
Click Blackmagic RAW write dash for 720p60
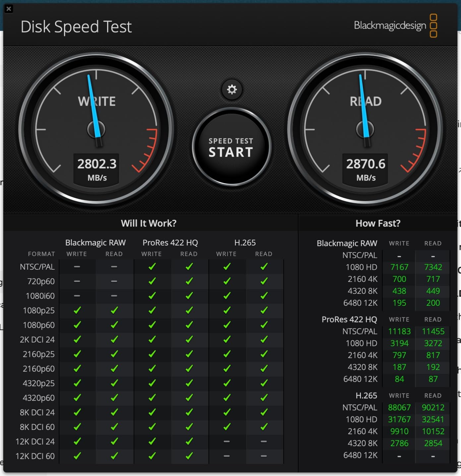77,281
